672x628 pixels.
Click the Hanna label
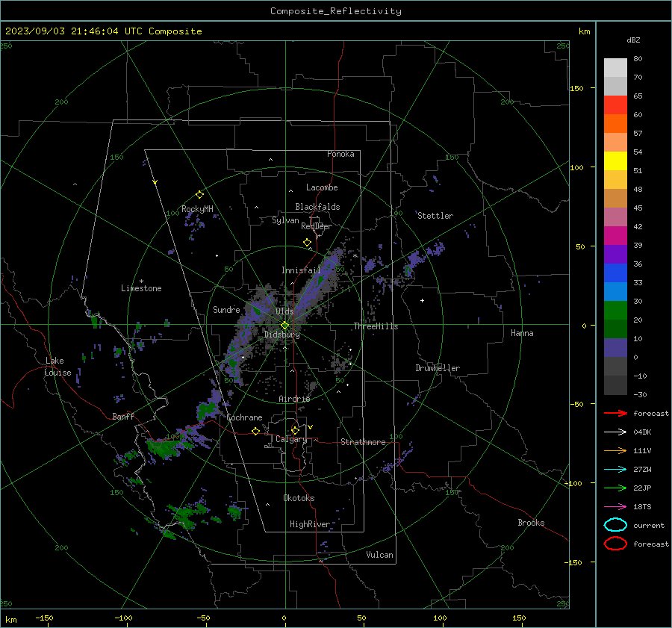click(x=522, y=333)
